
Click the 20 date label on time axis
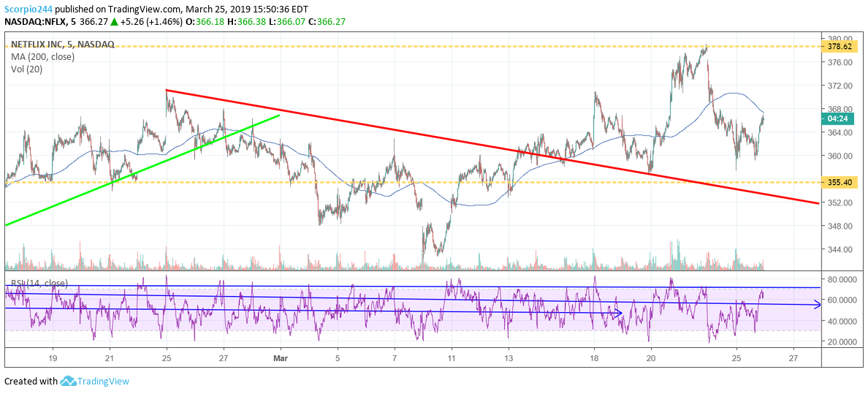(x=651, y=357)
